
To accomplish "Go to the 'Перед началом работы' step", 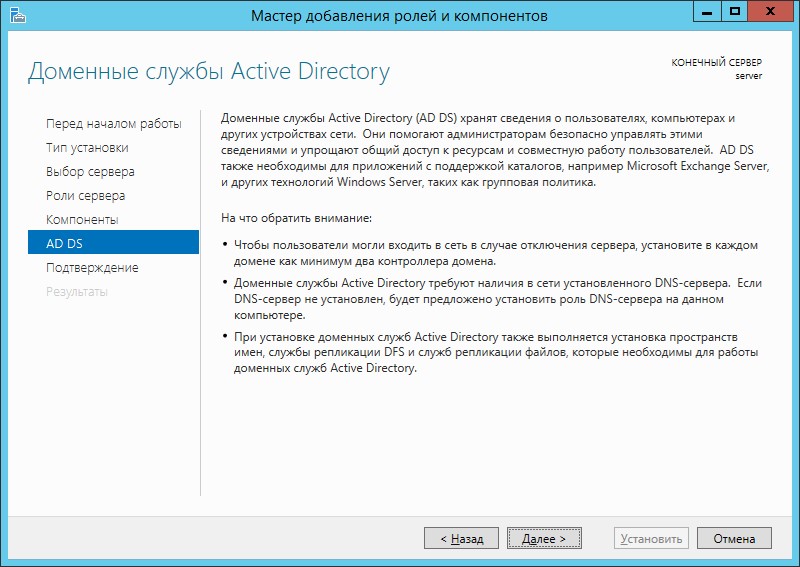I will click(x=113, y=124).
